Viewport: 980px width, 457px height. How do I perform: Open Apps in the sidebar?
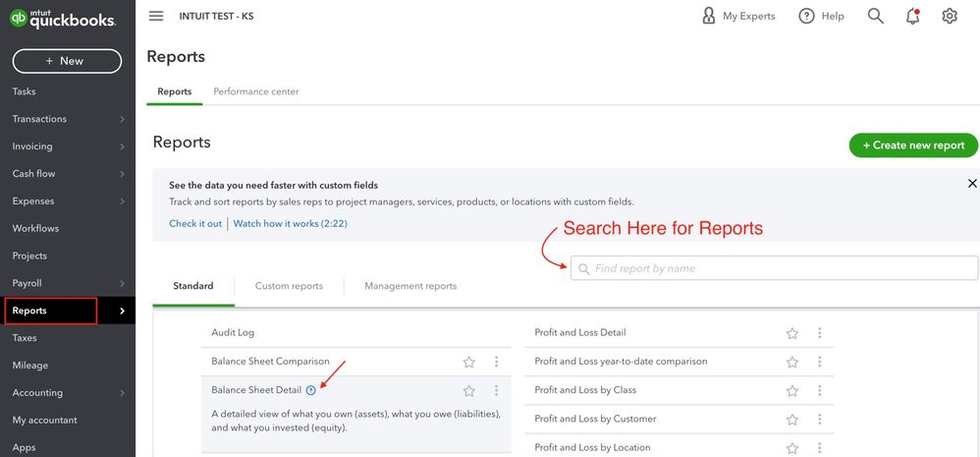click(24, 447)
